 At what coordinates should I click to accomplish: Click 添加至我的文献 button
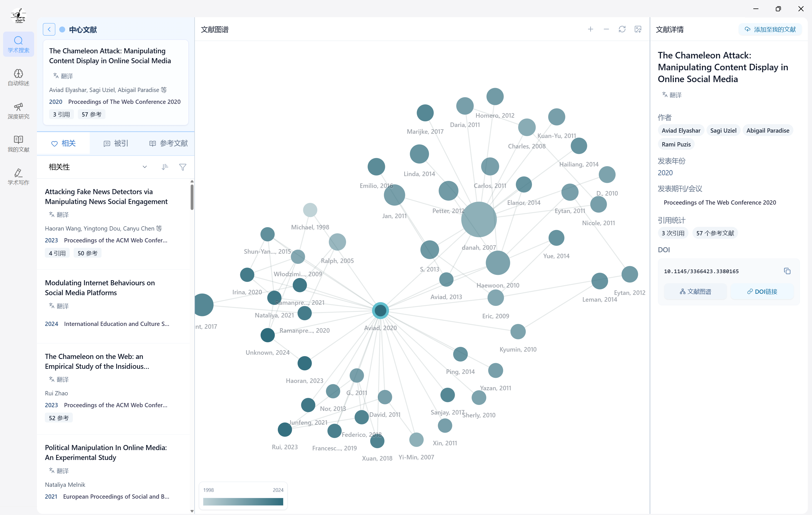point(770,29)
